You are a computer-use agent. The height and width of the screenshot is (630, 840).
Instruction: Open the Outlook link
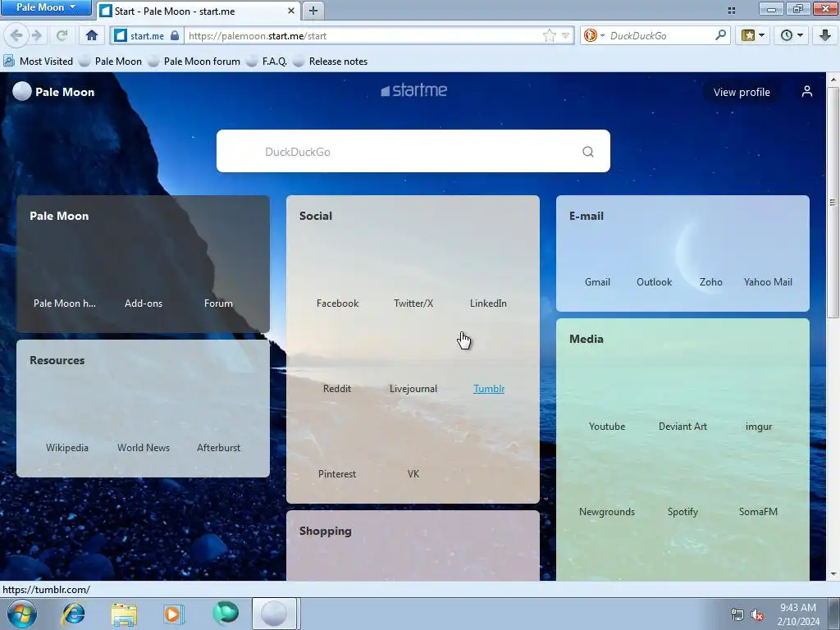pos(654,282)
